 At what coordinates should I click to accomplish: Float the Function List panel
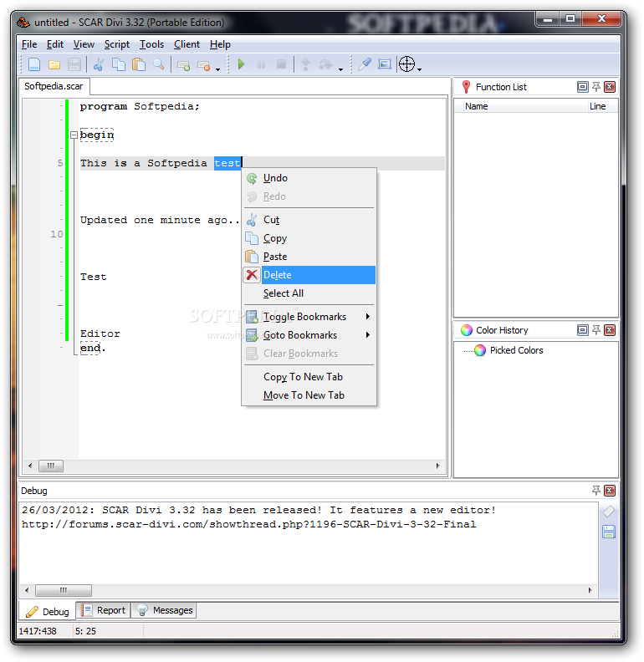[x=582, y=87]
